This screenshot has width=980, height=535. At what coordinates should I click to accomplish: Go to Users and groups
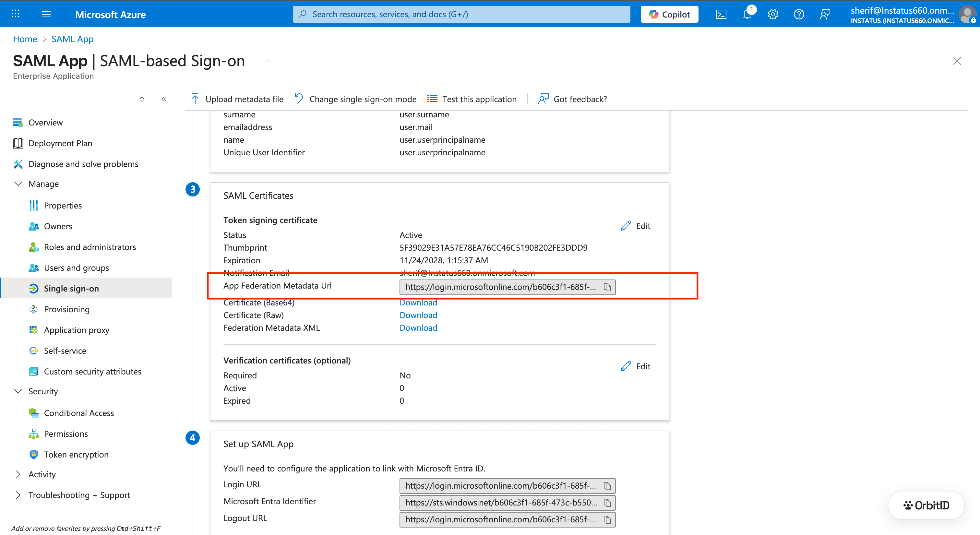pyautogui.click(x=76, y=267)
